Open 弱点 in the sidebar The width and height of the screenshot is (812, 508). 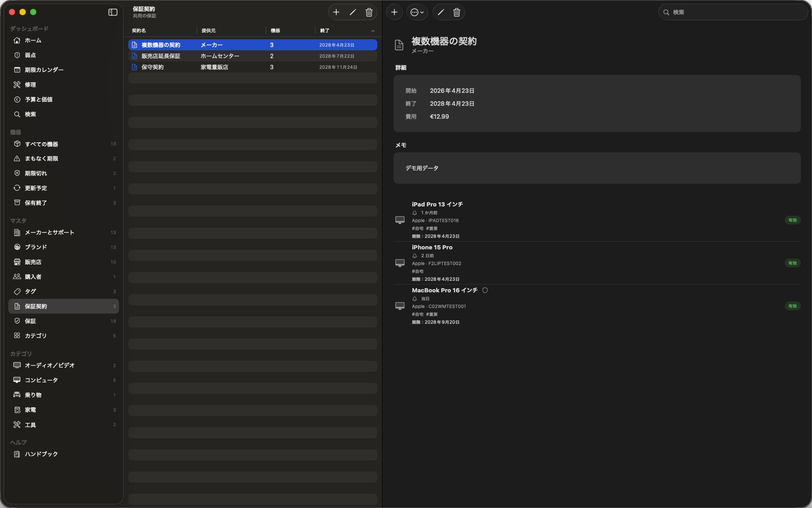64,55
